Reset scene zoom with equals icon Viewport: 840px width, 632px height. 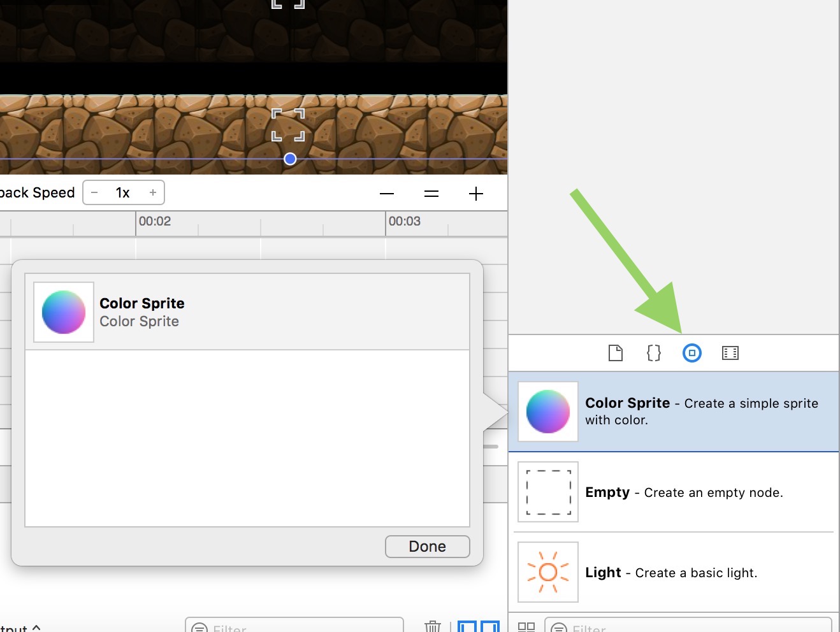coord(431,194)
